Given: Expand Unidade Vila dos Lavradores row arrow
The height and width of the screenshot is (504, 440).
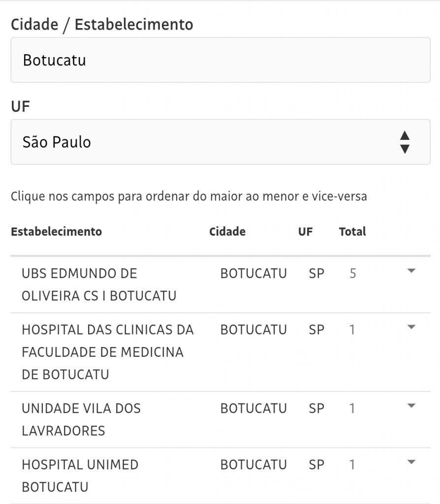Looking at the screenshot, I should 412,406.
